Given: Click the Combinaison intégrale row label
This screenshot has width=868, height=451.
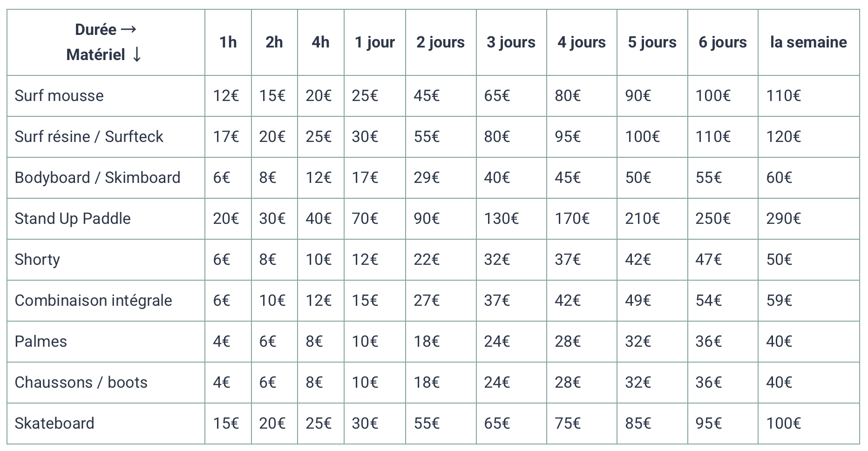Looking at the screenshot, I should pyautogui.click(x=93, y=301).
